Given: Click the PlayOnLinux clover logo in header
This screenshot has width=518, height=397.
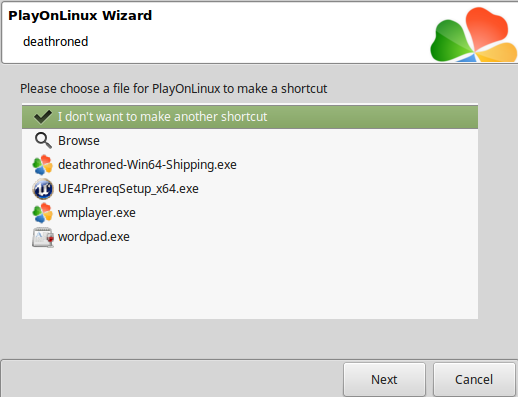Looking at the screenshot, I should click(474, 35).
